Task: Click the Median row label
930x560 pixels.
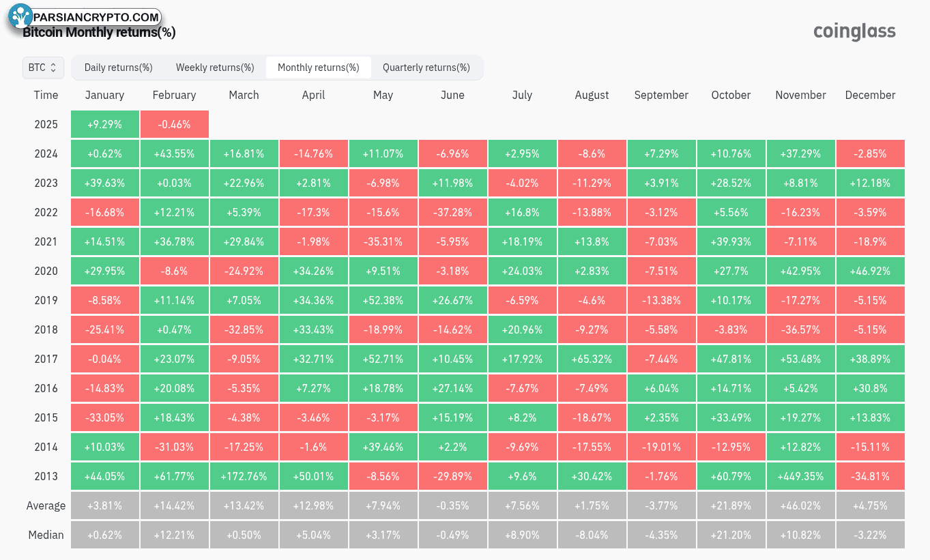Action: pyautogui.click(x=46, y=535)
